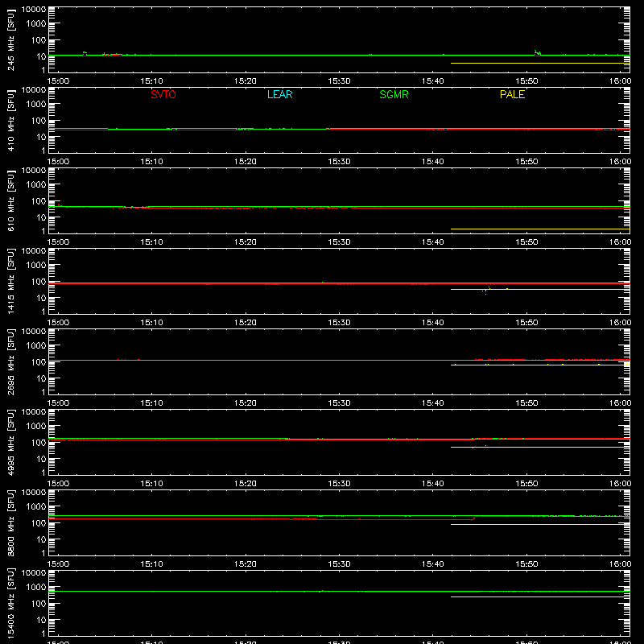Screen dimensions: 644x644
Task: Click 15:50 time label below 4995 MHz panel
Action: pos(526,484)
